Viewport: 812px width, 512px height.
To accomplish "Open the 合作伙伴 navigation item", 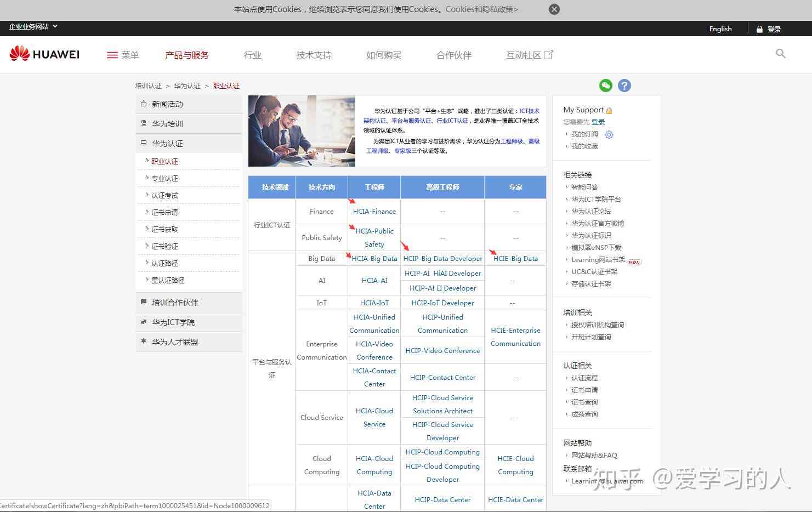I will 454,55.
